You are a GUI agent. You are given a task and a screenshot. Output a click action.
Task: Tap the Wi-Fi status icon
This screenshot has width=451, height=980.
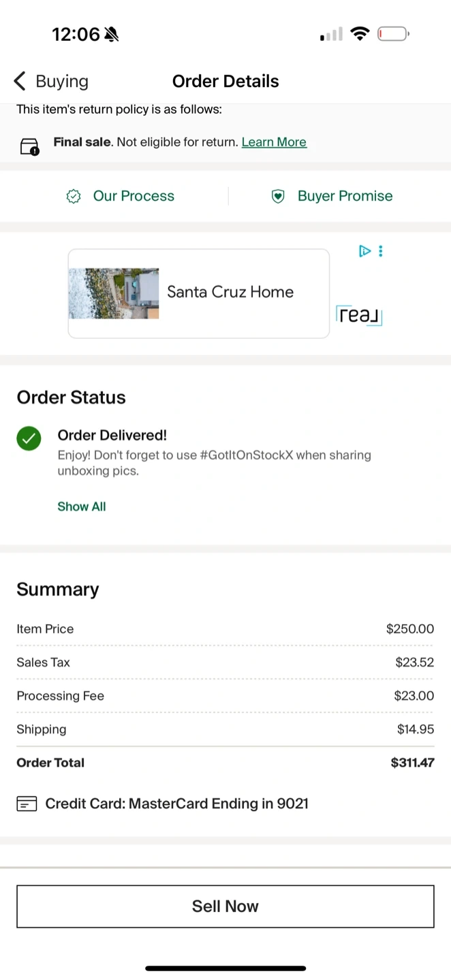click(x=360, y=33)
